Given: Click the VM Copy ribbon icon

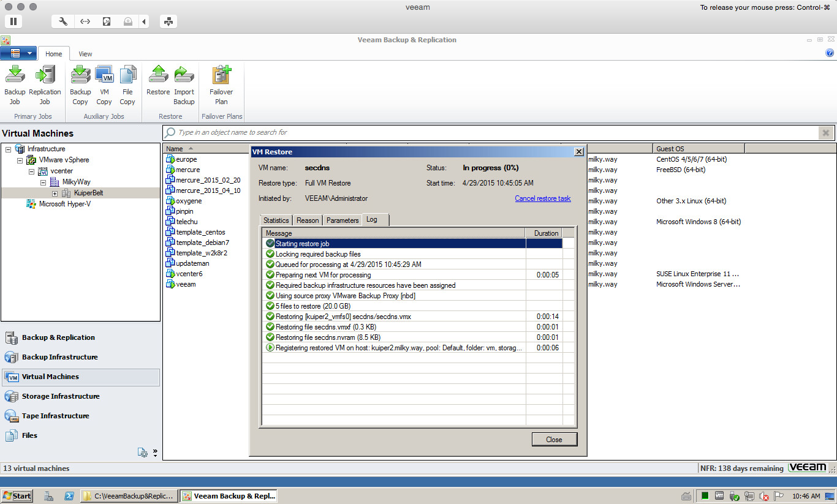Looking at the screenshot, I should pos(104,85).
